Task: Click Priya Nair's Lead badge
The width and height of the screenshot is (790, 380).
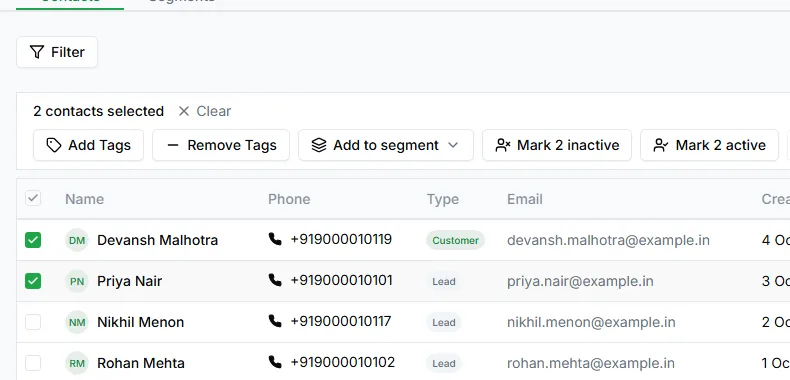Action: point(444,281)
